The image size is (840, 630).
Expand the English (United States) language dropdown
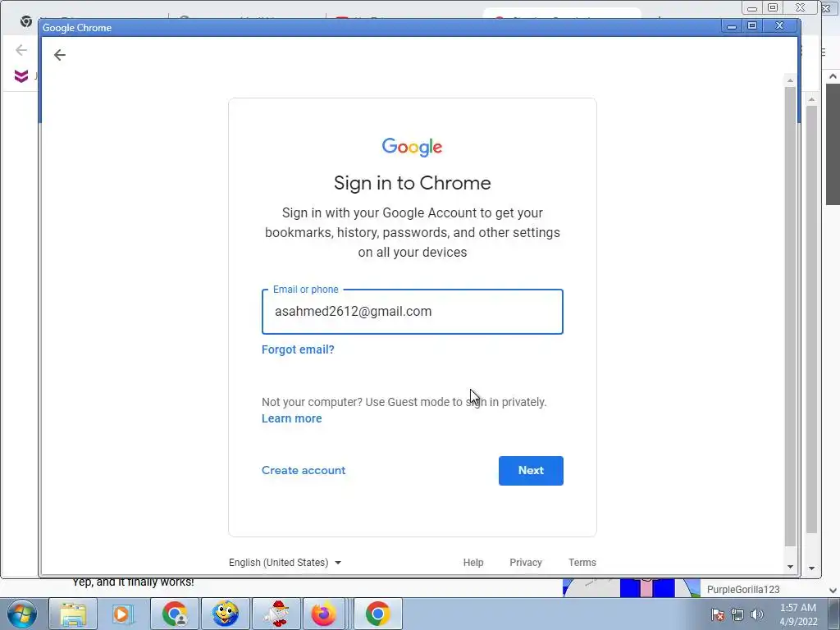285,563
